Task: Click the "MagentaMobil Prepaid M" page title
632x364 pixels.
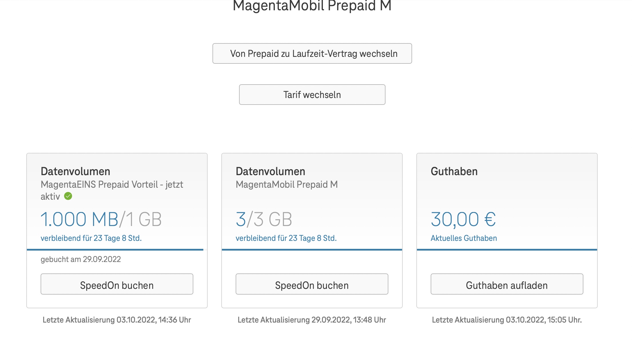Action: (x=312, y=6)
